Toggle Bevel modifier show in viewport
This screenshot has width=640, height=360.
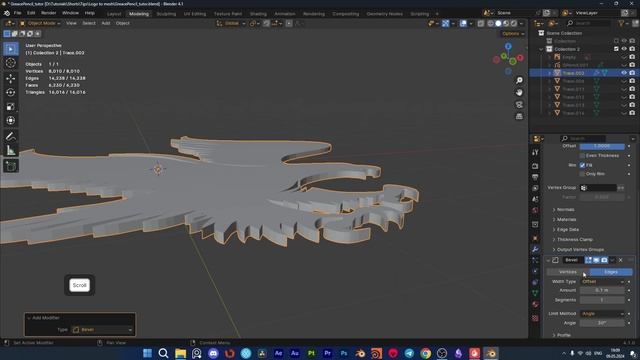click(596, 260)
